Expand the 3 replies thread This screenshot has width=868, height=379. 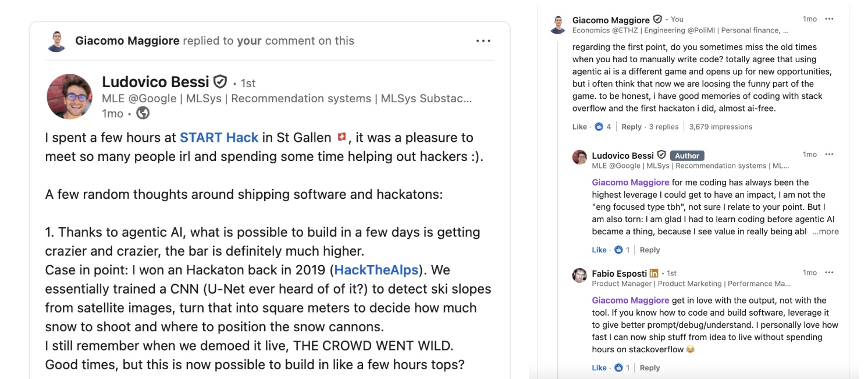664,127
